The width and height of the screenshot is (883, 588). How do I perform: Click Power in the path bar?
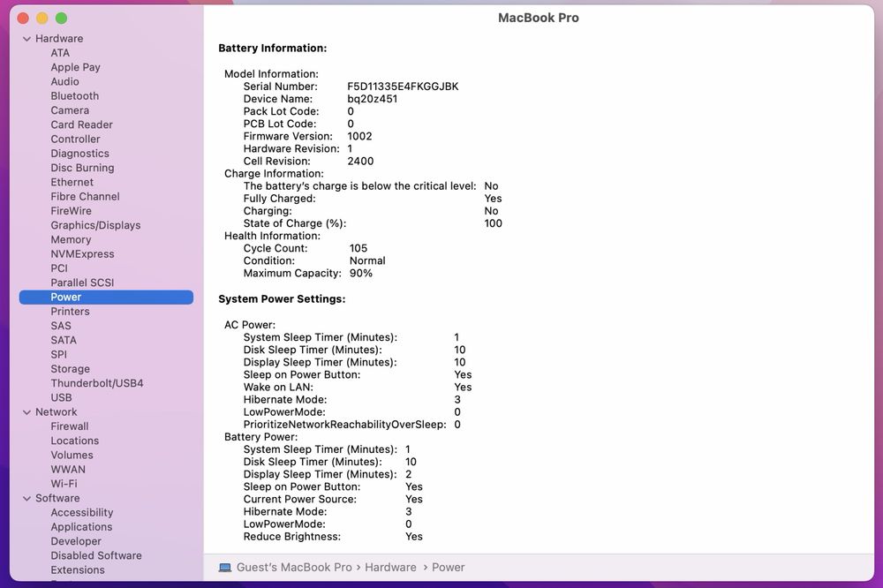(x=449, y=567)
